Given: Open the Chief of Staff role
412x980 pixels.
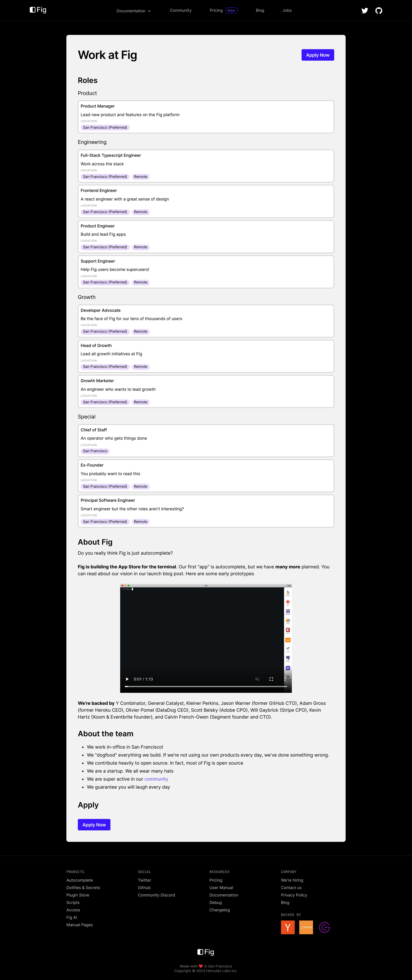Looking at the screenshot, I should pos(206,441).
